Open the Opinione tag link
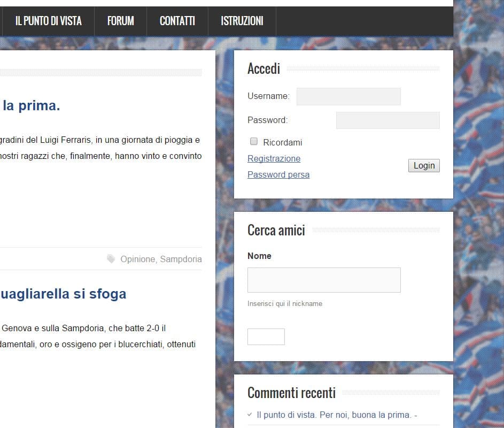Viewport: 504px width, 428px height. coord(137,259)
